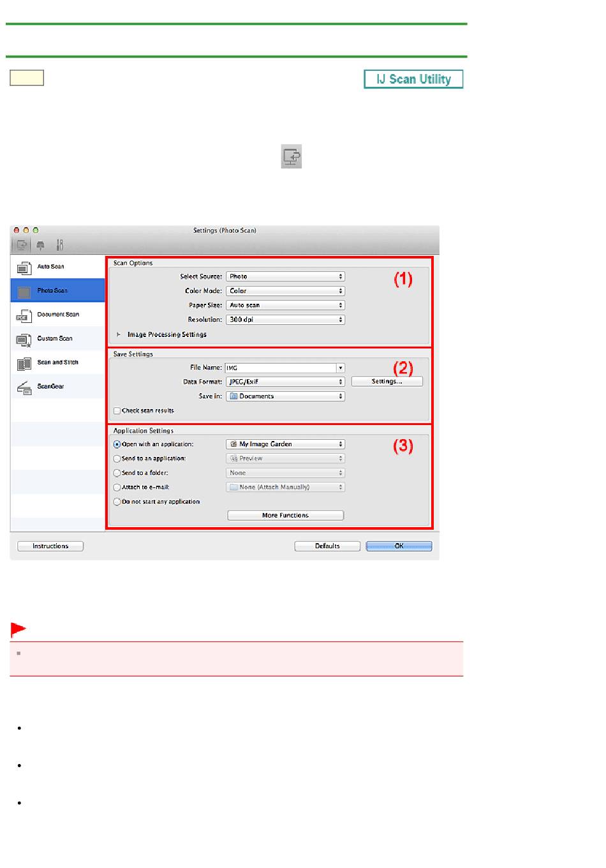This screenshot has height=868, width=606.
Task: Click the None folder dropdown
Action: pyautogui.click(x=285, y=473)
